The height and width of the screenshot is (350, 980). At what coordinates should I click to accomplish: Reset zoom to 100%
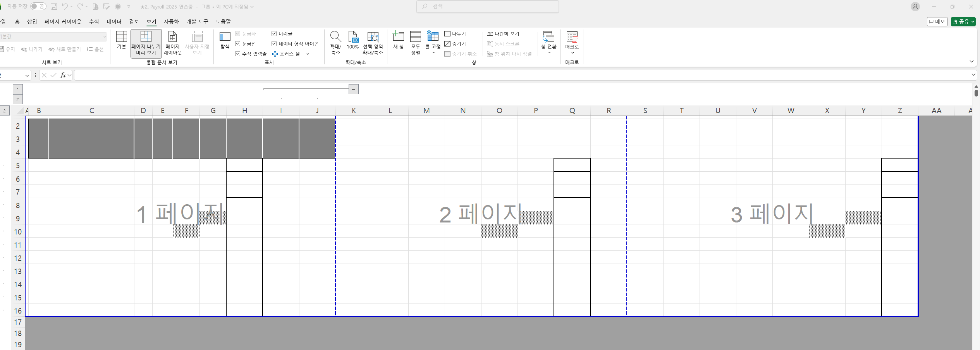(352, 40)
